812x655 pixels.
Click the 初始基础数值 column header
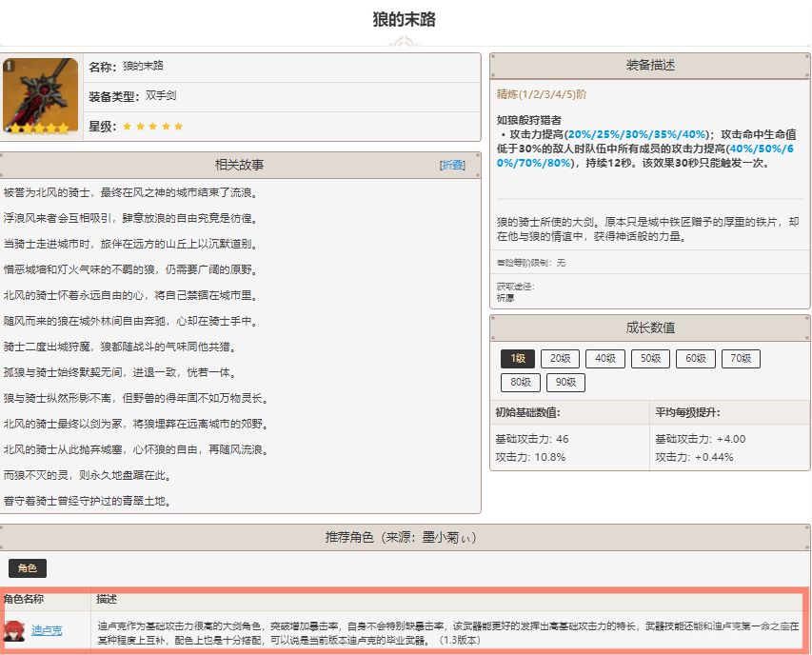coord(527,412)
